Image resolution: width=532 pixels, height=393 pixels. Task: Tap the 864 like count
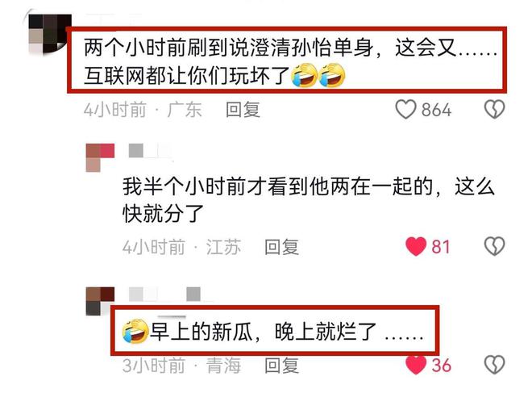tap(436, 110)
